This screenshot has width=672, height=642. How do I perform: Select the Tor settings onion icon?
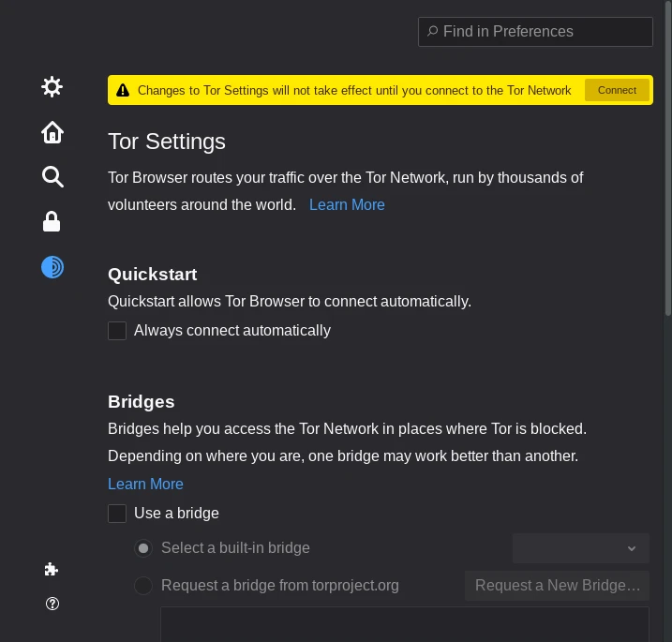pyautogui.click(x=52, y=267)
